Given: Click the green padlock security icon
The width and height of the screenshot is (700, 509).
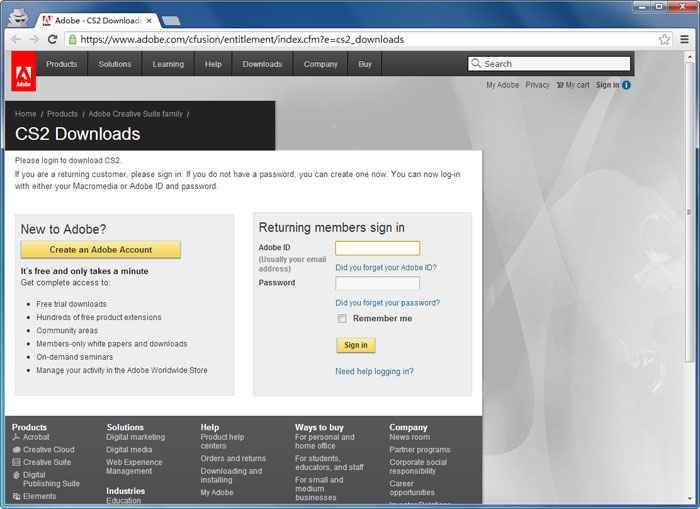Looking at the screenshot, I should tap(72, 39).
